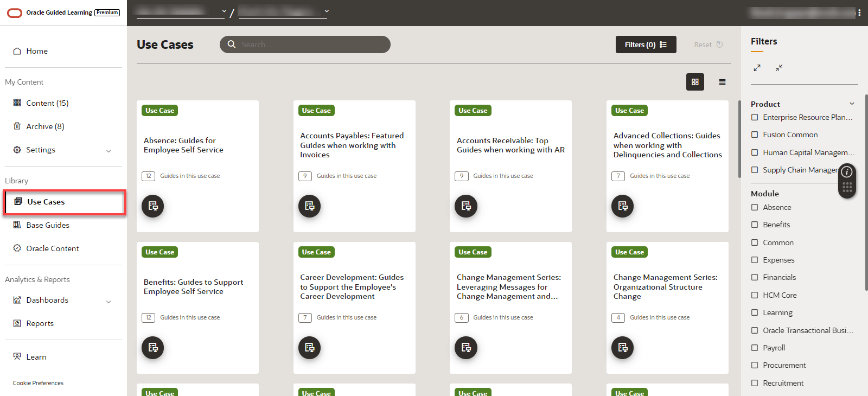The height and width of the screenshot is (396, 868).
Task: Check the Expenses module filter
Action: (755, 260)
